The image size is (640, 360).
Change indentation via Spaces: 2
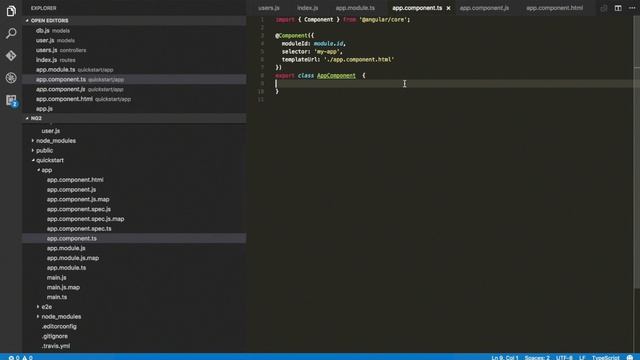[x=537, y=358]
